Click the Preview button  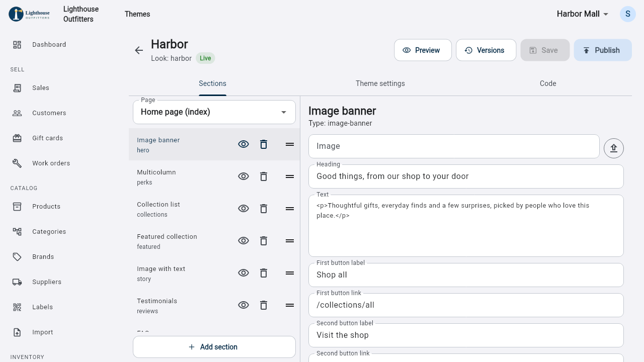(x=423, y=50)
